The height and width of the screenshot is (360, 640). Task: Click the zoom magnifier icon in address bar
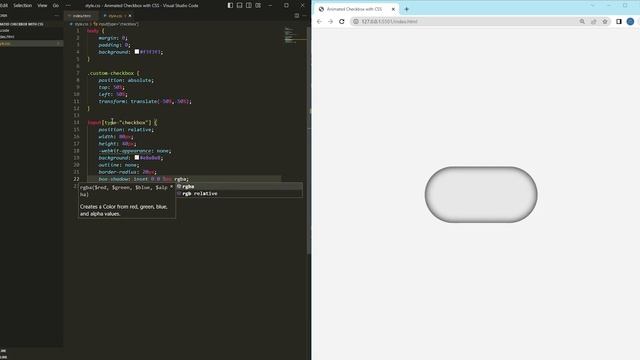582,22
